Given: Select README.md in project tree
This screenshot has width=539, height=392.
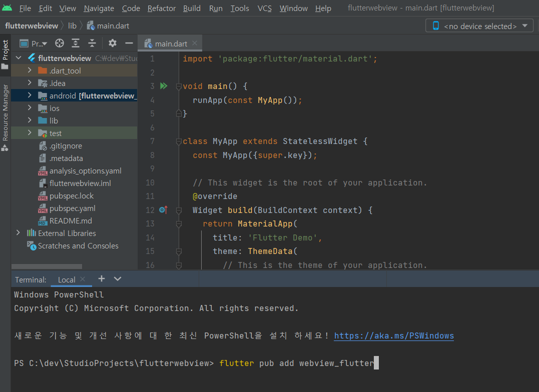Looking at the screenshot, I should point(71,220).
